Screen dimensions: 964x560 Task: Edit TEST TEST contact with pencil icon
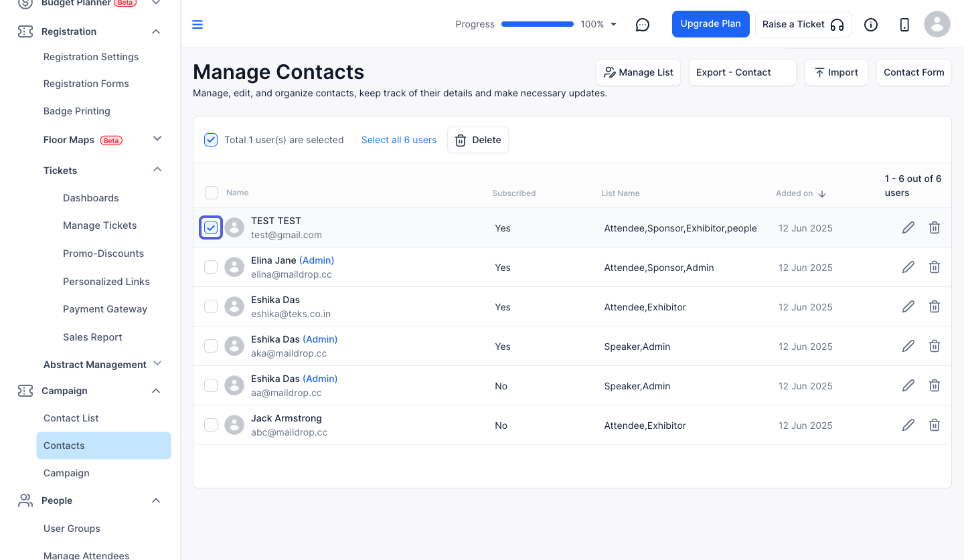(x=908, y=228)
